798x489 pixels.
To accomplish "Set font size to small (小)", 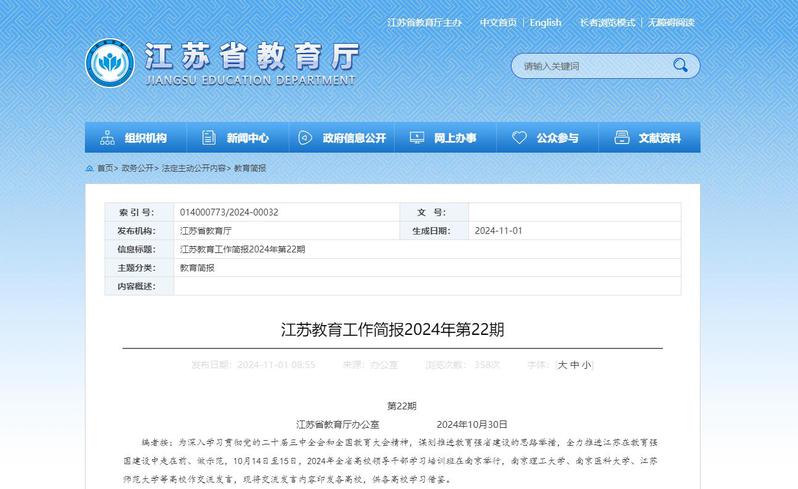I will pos(587,365).
